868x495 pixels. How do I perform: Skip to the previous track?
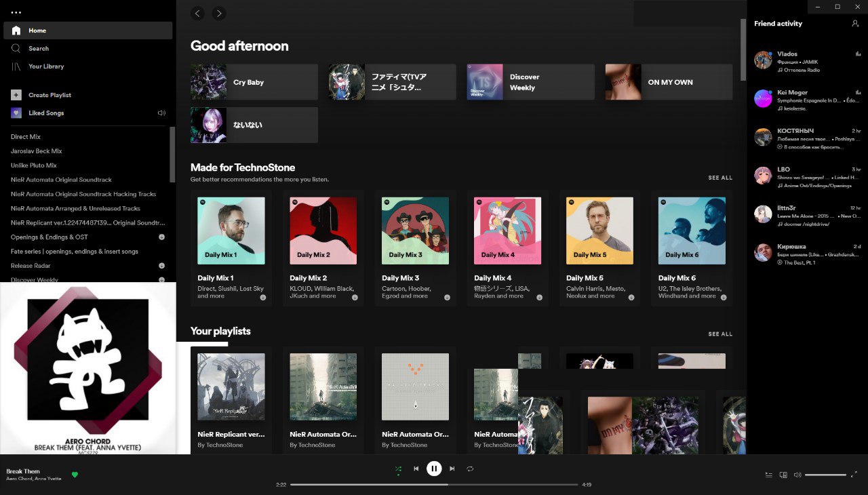click(x=416, y=469)
